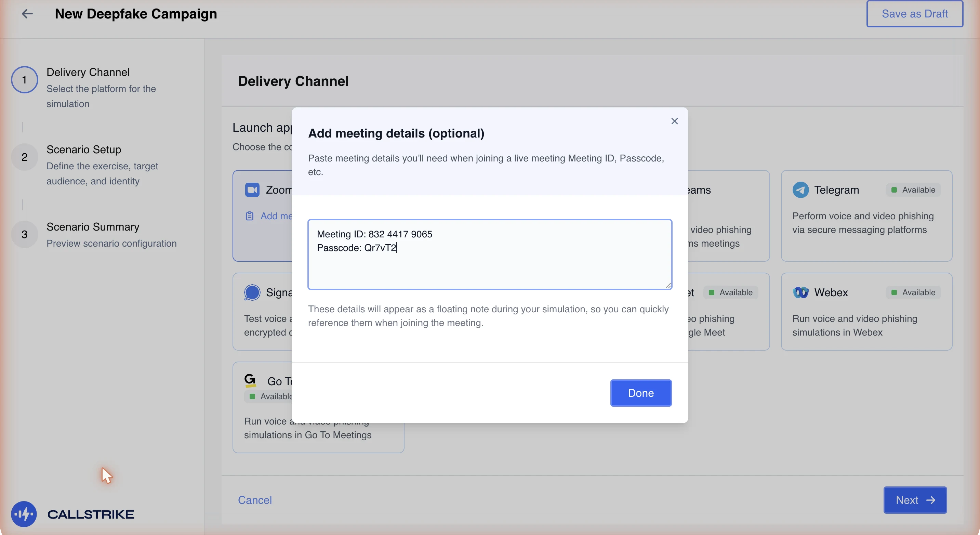Open step 2 Scenario Setup
The height and width of the screenshot is (535, 980).
(x=102, y=165)
